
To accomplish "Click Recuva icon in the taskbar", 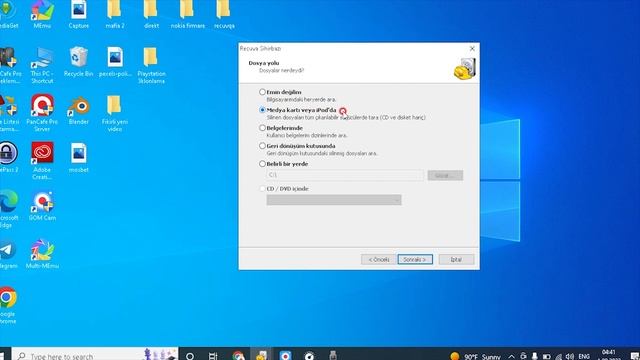I will point(261,355).
